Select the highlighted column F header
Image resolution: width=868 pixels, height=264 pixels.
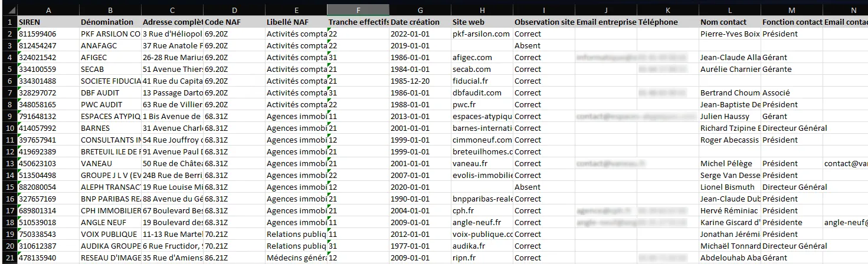(x=358, y=10)
